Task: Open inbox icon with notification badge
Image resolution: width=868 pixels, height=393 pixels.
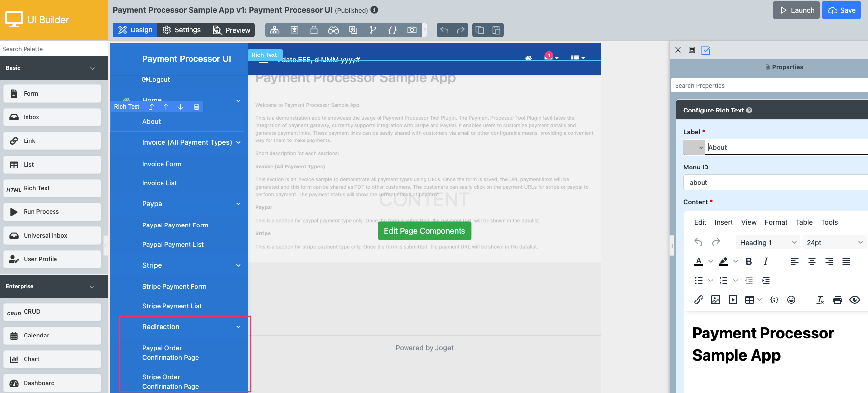Action: tap(550, 57)
